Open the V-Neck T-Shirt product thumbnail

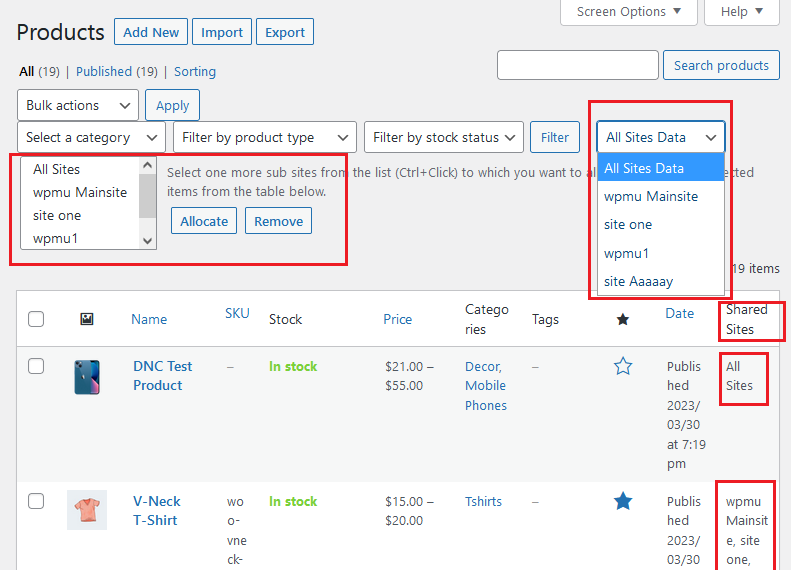(x=87, y=510)
